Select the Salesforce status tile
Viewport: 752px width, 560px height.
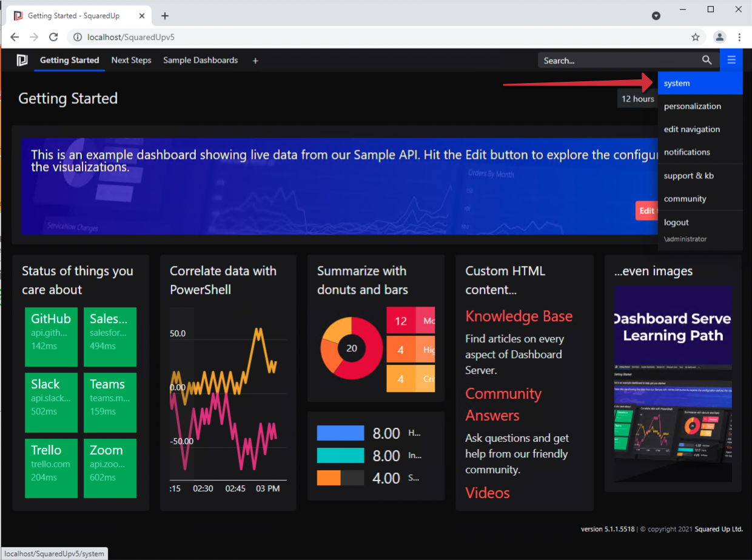tap(110, 337)
